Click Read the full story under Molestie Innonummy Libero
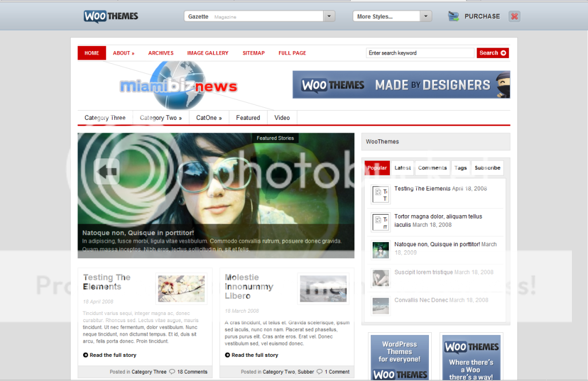The image size is (588, 381). [x=255, y=355]
